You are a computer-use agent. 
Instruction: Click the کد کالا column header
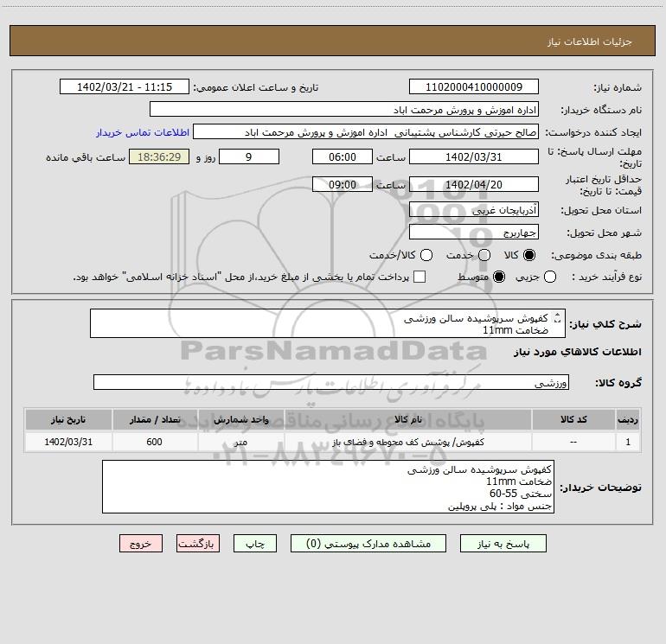(573, 419)
